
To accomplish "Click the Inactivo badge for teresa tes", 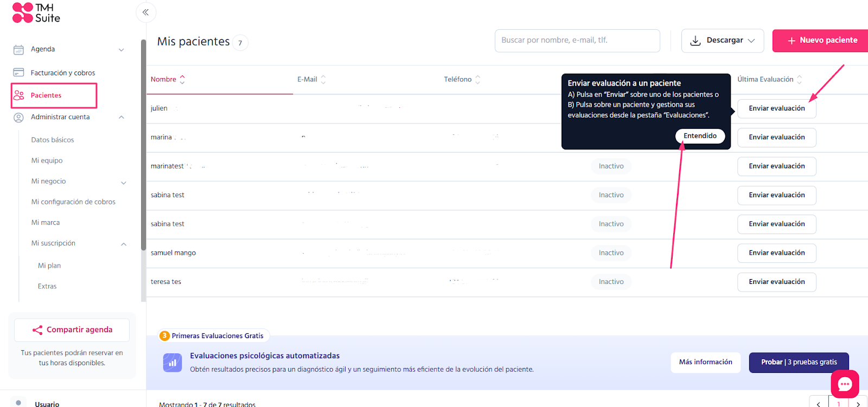I will (x=611, y=282).
